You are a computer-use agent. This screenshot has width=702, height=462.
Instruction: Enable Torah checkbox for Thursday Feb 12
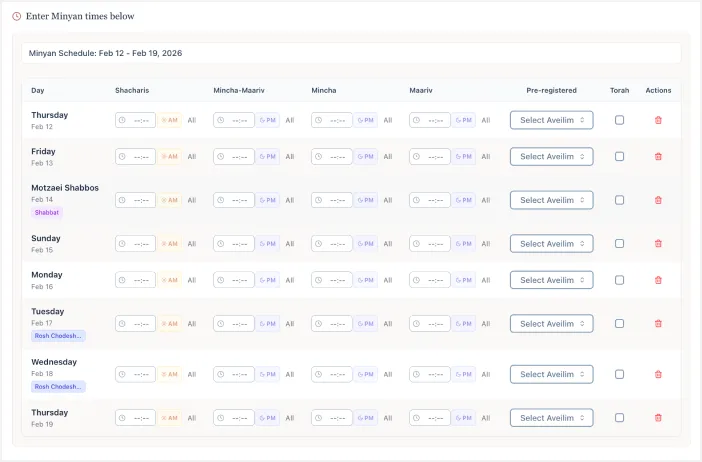tap(619, 120)
